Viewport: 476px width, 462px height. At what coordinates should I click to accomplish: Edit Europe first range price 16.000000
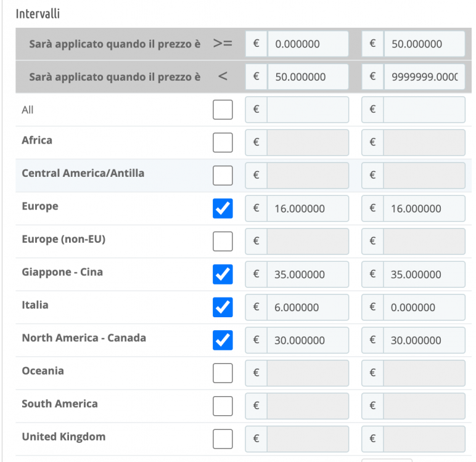307,209
